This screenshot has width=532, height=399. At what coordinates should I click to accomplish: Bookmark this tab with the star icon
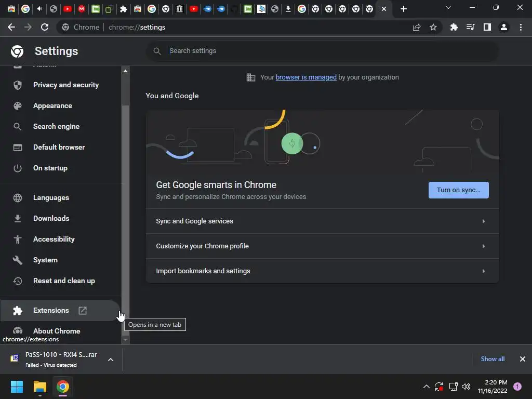coord(433,27)
